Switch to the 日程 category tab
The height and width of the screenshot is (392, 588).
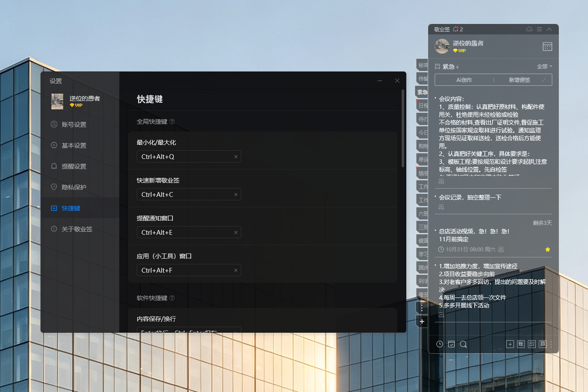tap(422, 106)
